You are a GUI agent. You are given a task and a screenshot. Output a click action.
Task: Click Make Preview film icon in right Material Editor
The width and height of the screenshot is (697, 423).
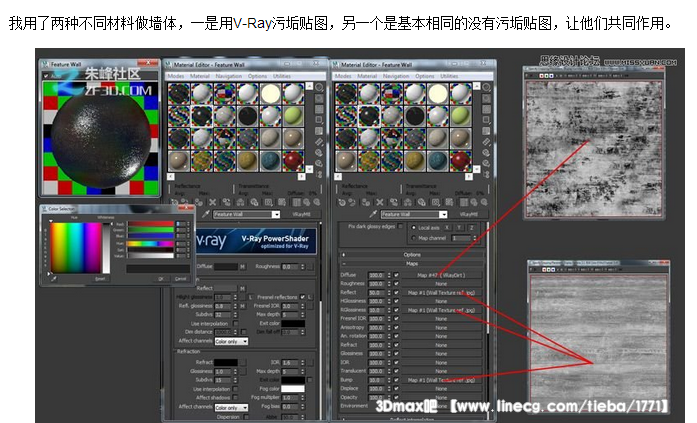point(486,142)
